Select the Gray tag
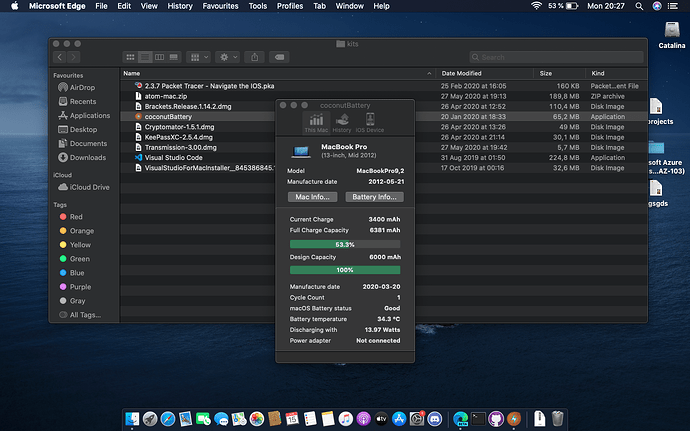This screenshot has height=431, width=690. [77, 301]
